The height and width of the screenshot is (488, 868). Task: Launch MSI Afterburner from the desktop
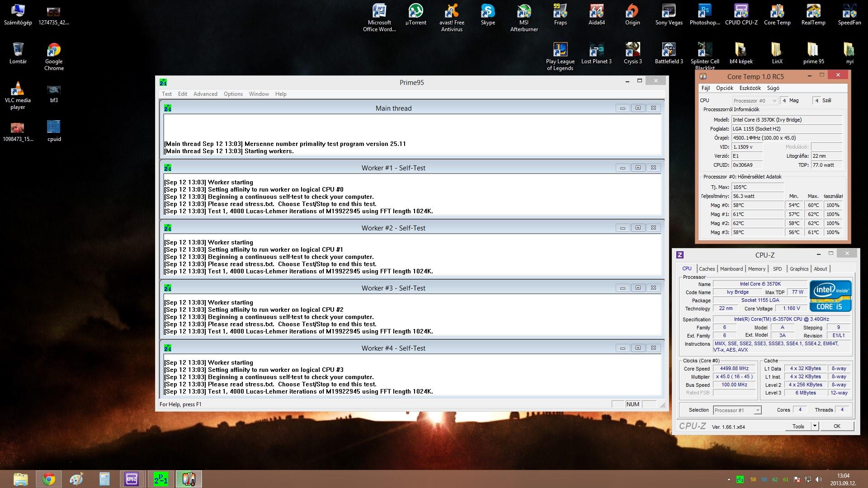click(524, 18)
